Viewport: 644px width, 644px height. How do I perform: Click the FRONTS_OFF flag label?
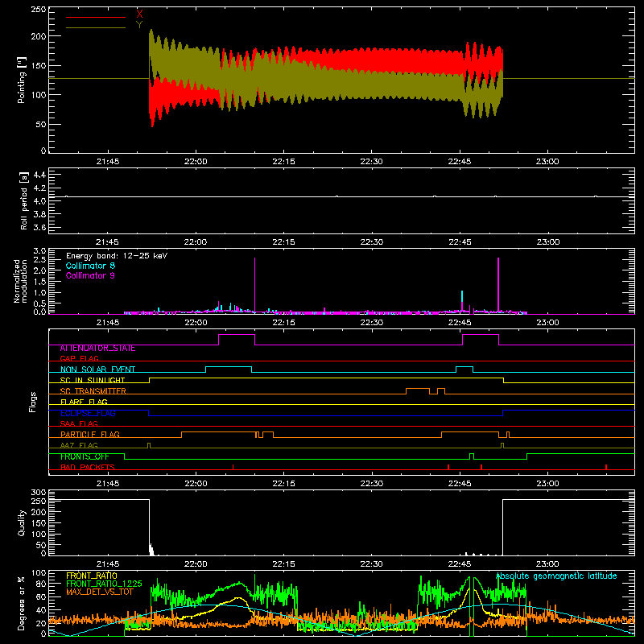(x=85, y=456)
